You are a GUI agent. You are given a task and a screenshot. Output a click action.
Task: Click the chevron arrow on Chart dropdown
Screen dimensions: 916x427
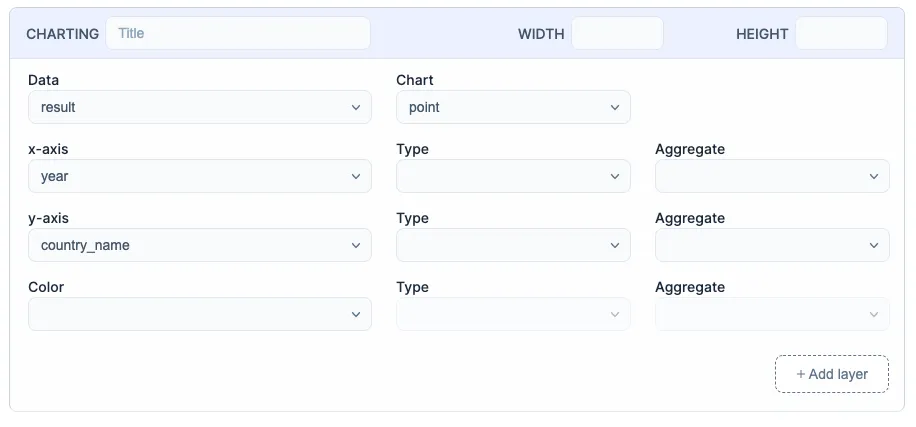point(615,107)
